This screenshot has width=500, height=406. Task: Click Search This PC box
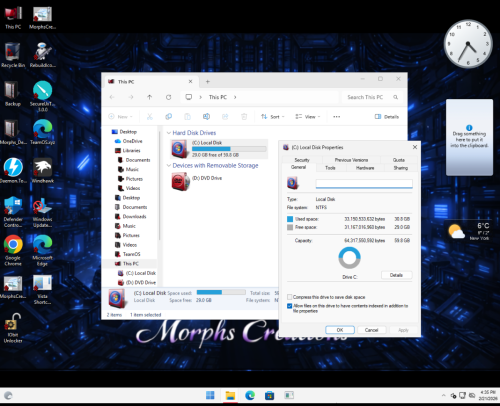372,97
